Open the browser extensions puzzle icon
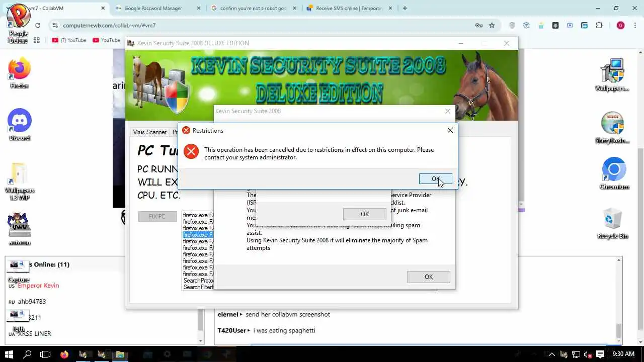Image resolution: width=644 pixels, height=362 pixels. 599,25
